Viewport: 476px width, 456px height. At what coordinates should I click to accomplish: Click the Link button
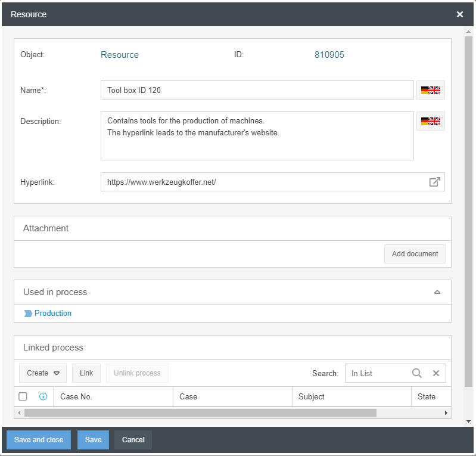(86, 373)
